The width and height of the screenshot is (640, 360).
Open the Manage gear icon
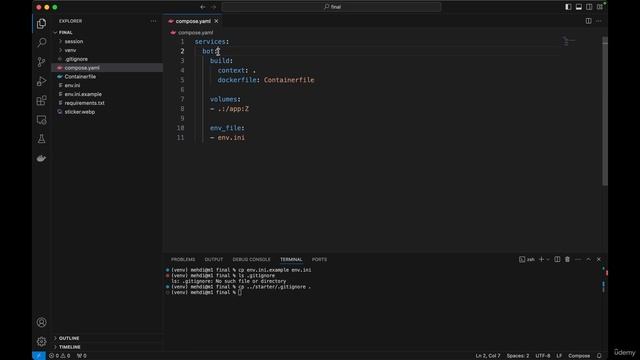[x=41, y=341]
